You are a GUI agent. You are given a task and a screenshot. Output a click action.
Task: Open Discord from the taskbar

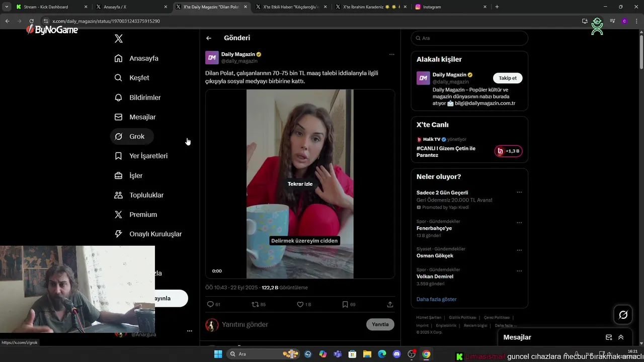click(396, 354)
